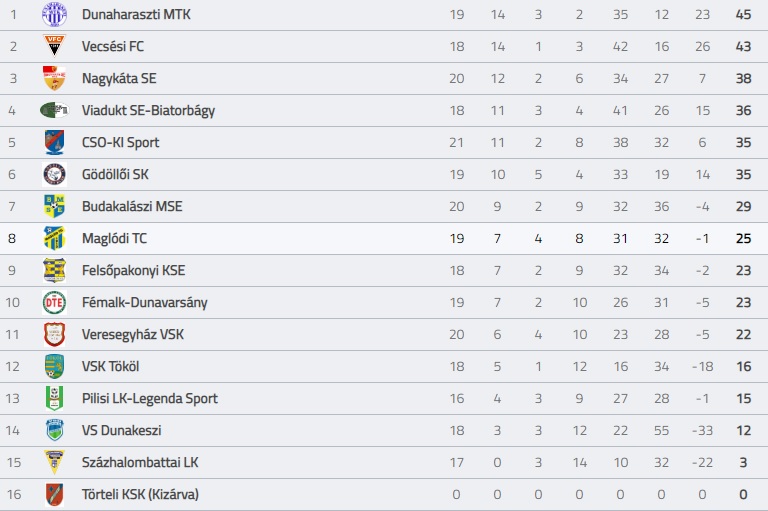The width and height of the screenshot is (768, 511).
Task: Click the Veresegyház VSK crest
Action: tap(54, 334)
